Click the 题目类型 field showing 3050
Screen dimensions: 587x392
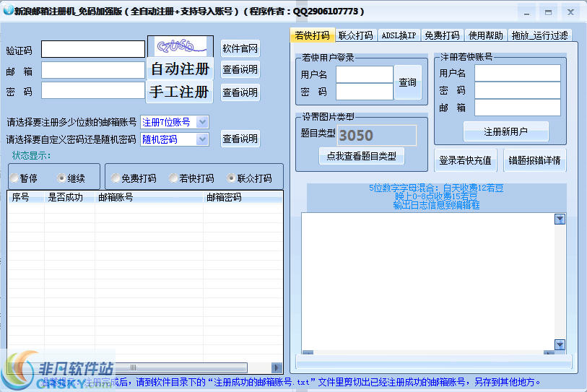(x=377, y=135)
